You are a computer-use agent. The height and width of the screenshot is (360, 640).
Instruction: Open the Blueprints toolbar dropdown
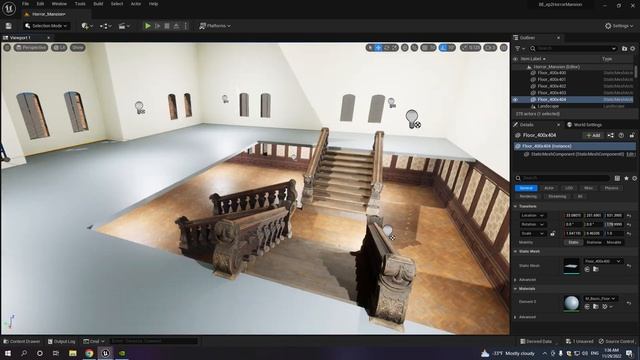tap(105, 26)
